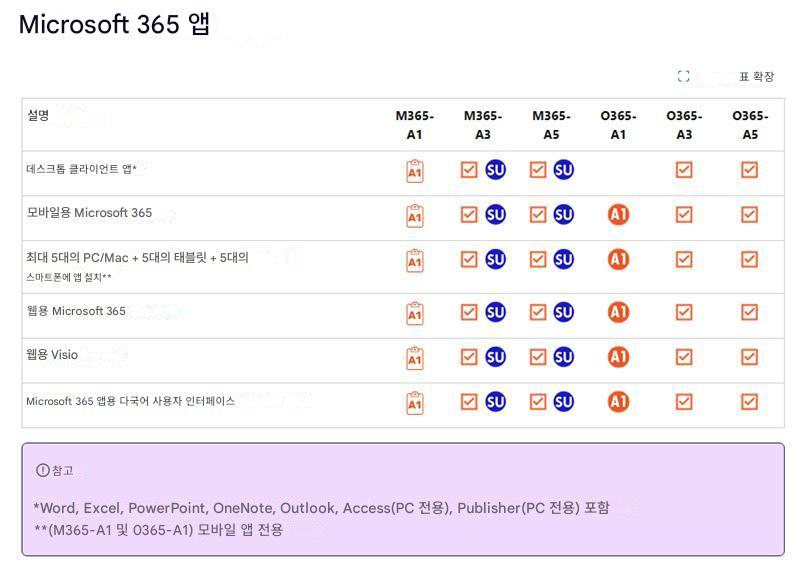
Task: Click the 표 확장 link
Action: pos(757,77)
